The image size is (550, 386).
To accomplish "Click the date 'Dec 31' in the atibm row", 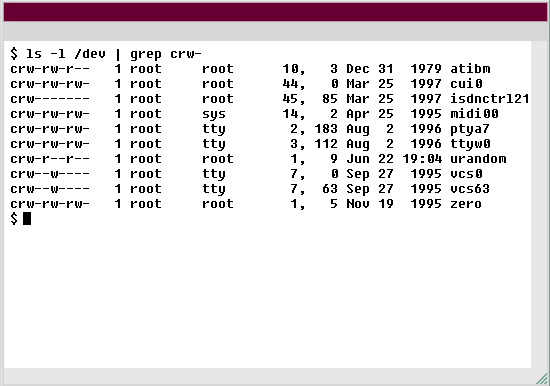I will pyautogui.click(x=370, y=69).
